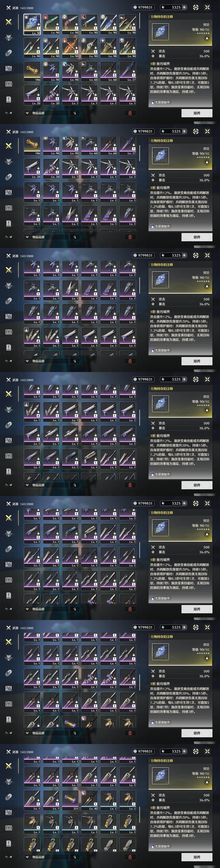220x868 pixels.
Task: Toggle lock on detail panel, topmost capture
Action: [207, 38]
